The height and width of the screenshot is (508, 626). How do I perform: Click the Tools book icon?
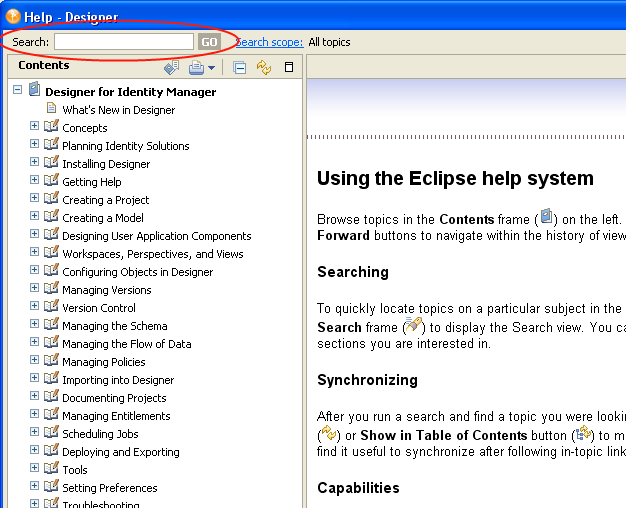point(51,467)
